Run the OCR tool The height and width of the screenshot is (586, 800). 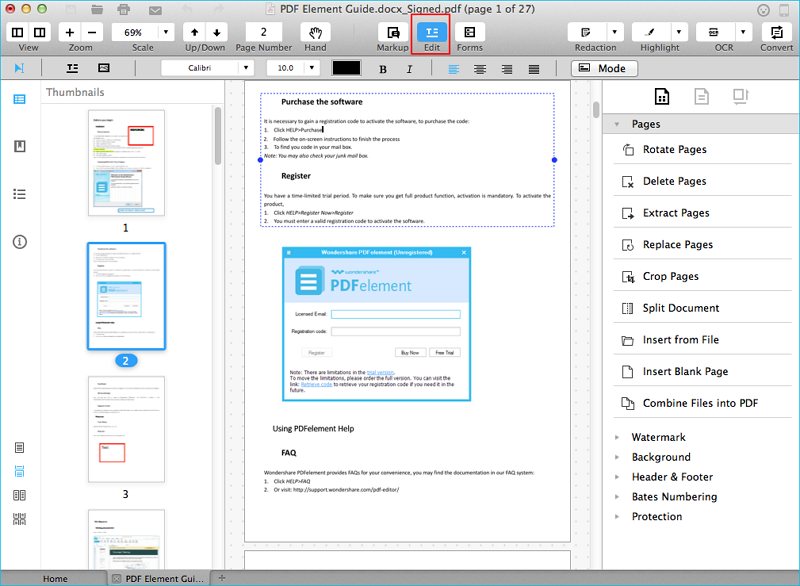[714, 33]
